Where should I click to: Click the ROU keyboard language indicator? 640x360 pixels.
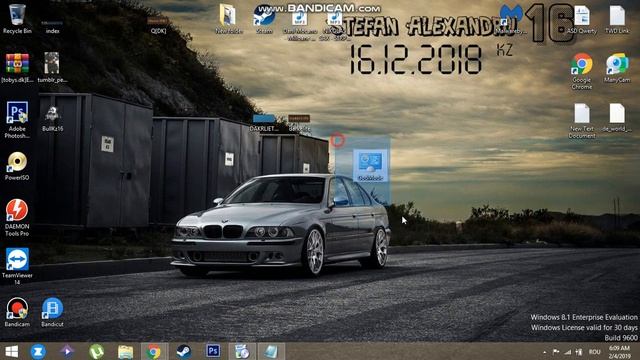(x=594, y=352)
